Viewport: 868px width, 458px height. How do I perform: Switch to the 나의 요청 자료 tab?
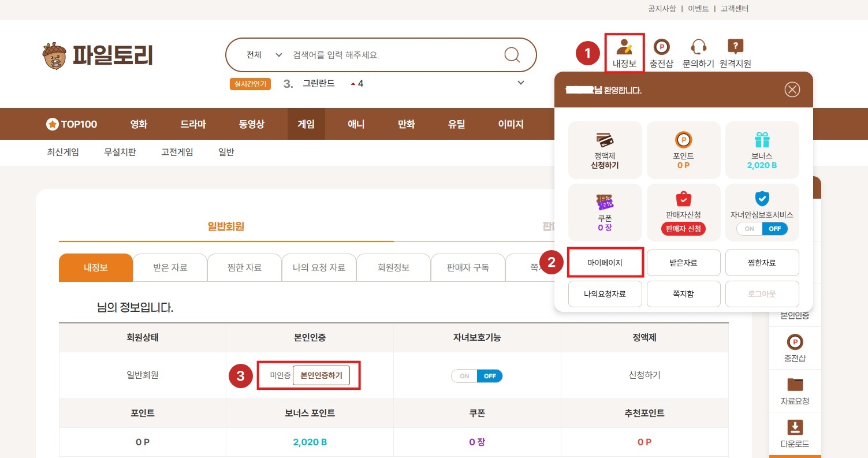point(319,267)
